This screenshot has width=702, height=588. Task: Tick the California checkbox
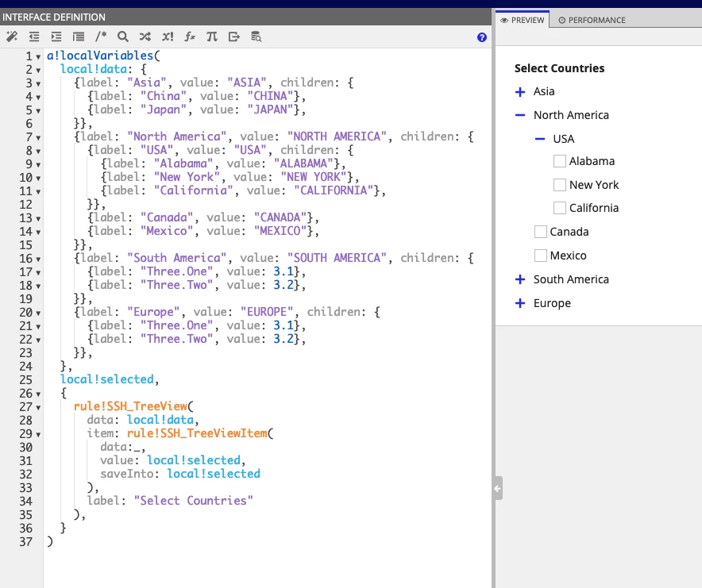click(x=560, y=208)
